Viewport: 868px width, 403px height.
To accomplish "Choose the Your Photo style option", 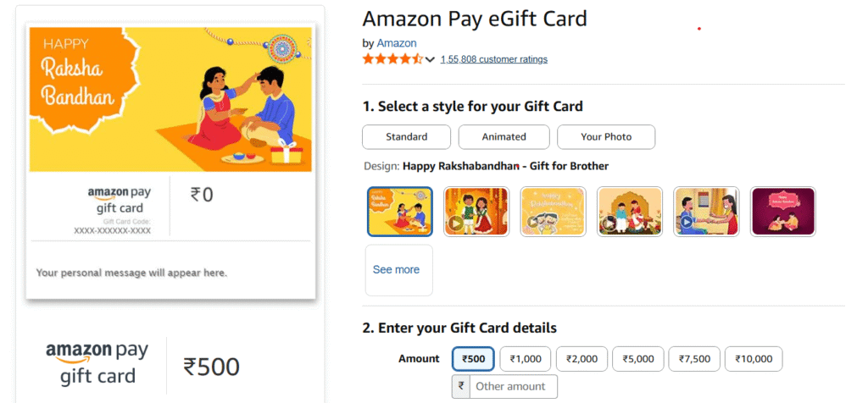I will (605, 136).
